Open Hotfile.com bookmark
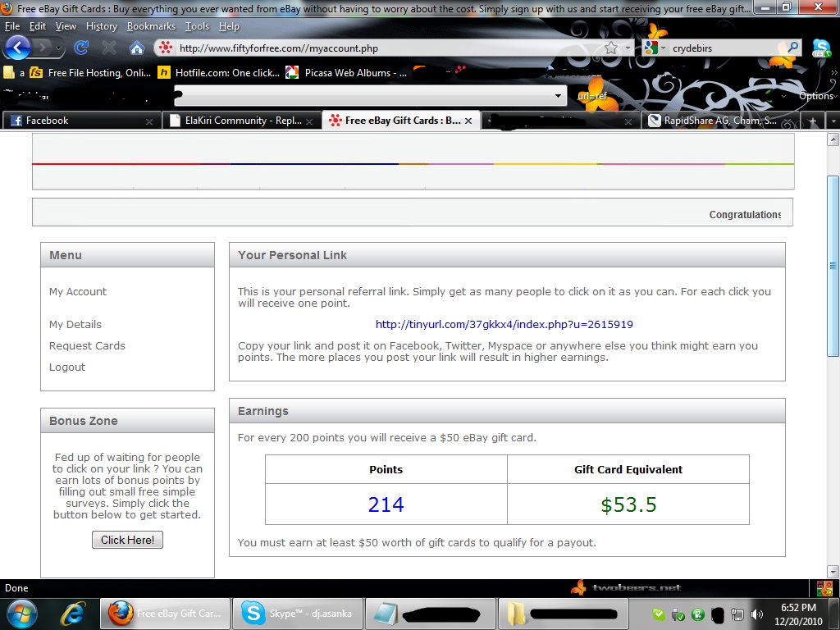The height and width of the screenshot is (630, 840). pos(218,73)
